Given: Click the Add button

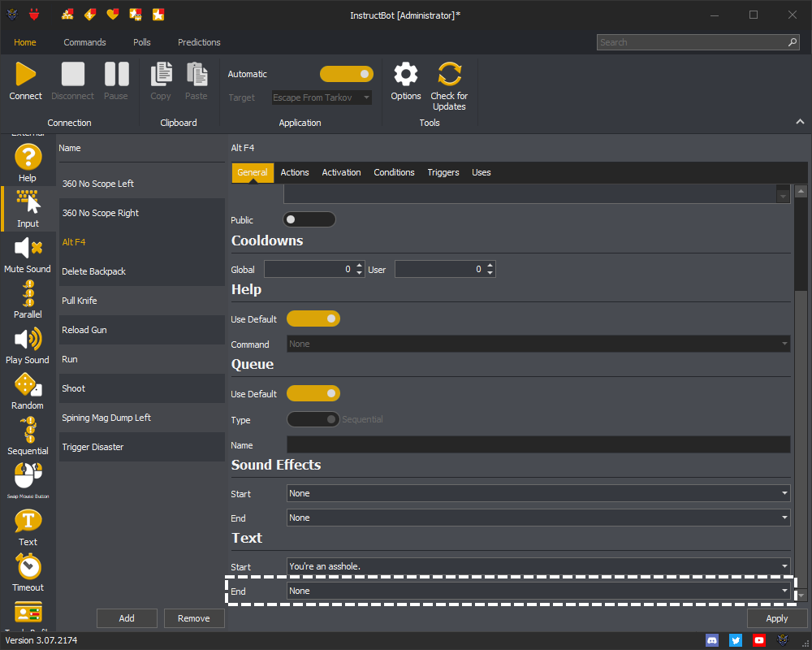Looking at the screenshot, I should pyautogui.click(x=127, y=618).
